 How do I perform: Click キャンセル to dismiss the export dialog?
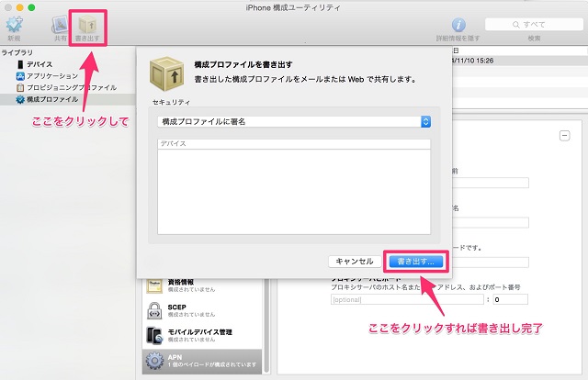tap(355, 262)
